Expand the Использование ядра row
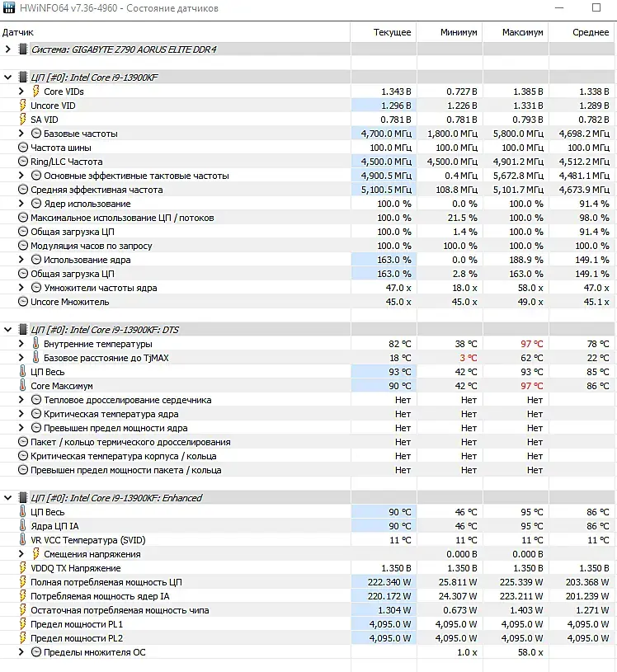 [x=21, y=260]
